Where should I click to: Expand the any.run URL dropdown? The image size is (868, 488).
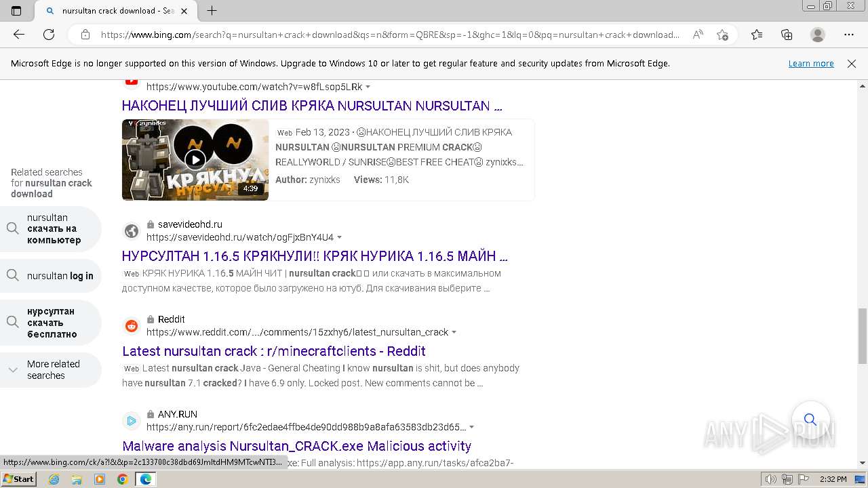pos(472,427)
